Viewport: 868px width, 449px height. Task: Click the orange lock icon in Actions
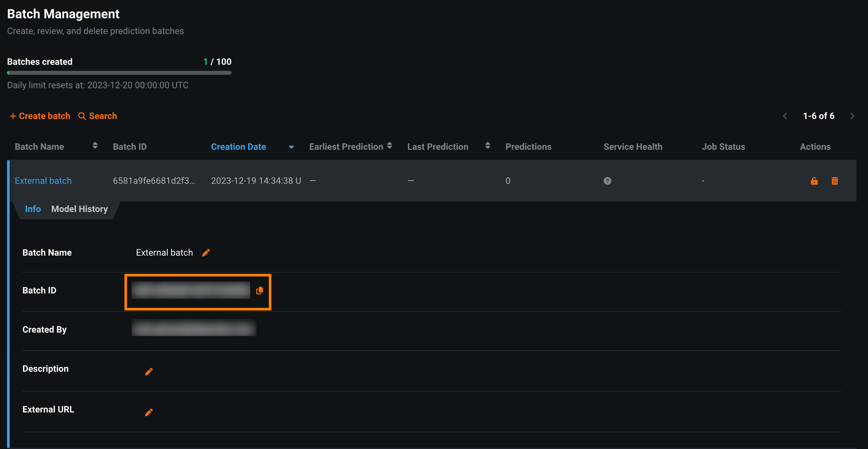[814, 181]
